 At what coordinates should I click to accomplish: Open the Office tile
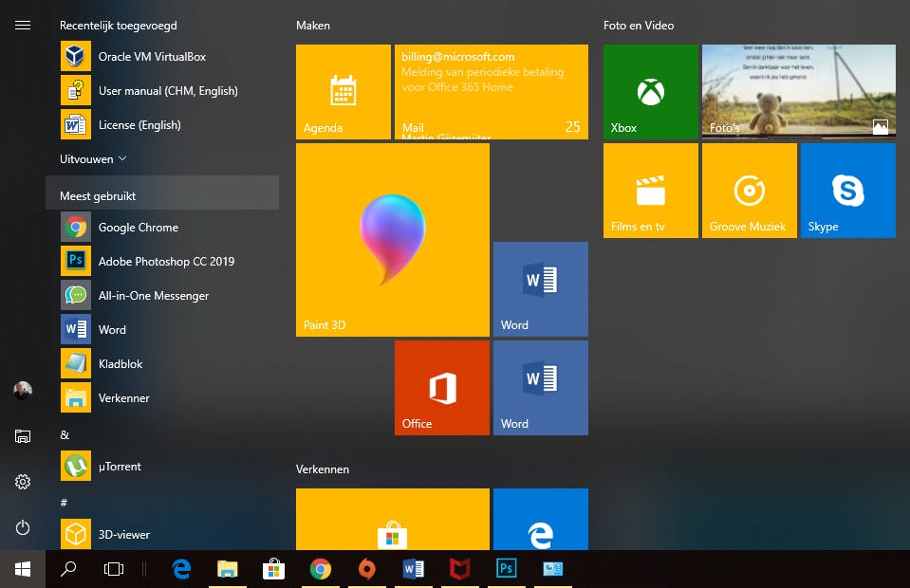pos(442,387)
